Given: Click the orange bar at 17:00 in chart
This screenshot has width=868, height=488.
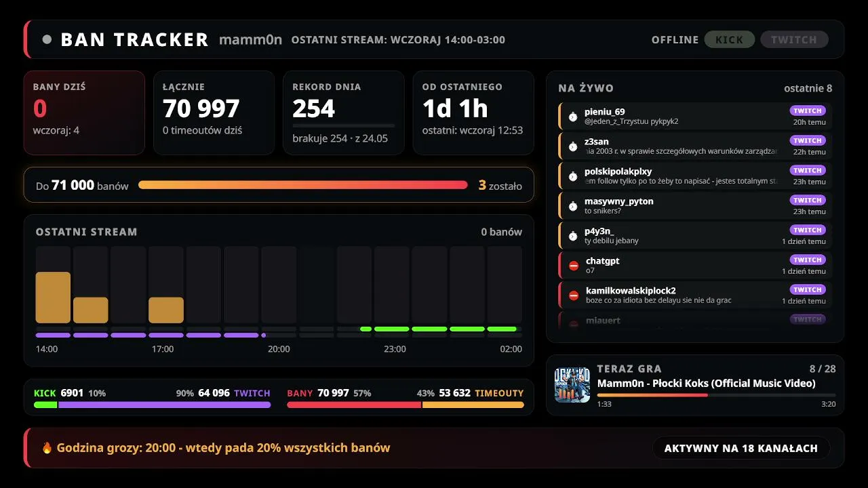Looking at the screenshot, I should tap(166, 310).
